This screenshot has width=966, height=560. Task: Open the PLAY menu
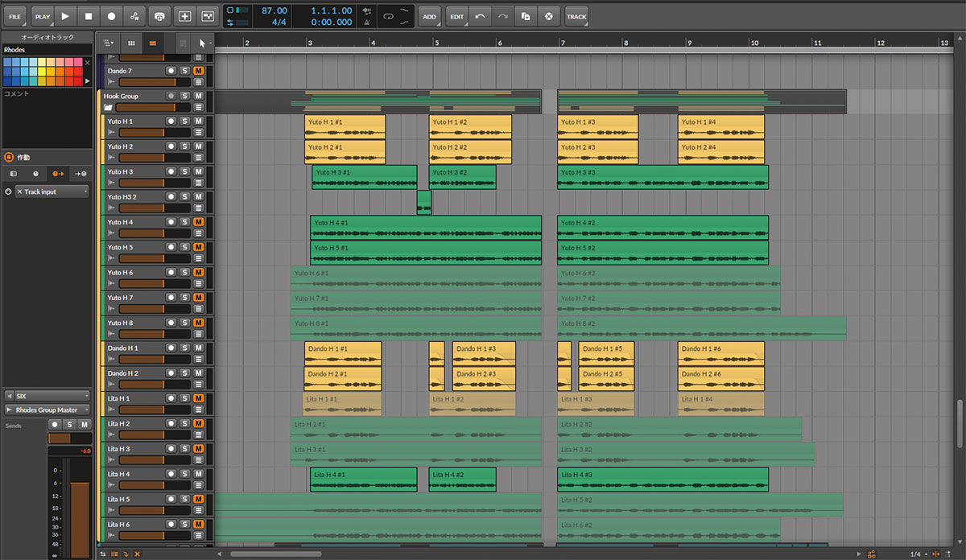point(42,15)
